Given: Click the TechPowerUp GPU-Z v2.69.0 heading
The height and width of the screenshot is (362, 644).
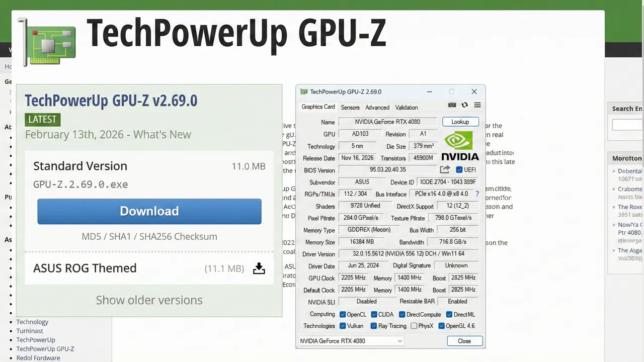Looking at the screenshot, I should pyautogui.click(x=111, y=101).
